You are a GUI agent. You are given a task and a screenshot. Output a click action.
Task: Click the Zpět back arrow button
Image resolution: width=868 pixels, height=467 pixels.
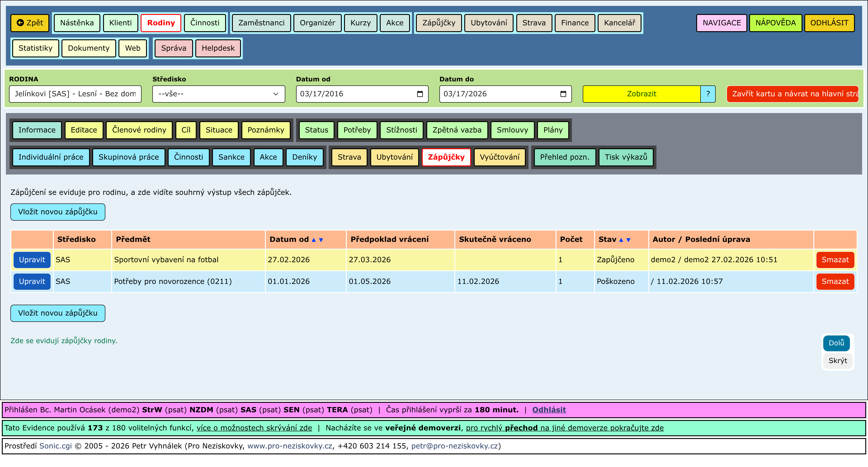[30, 23]
